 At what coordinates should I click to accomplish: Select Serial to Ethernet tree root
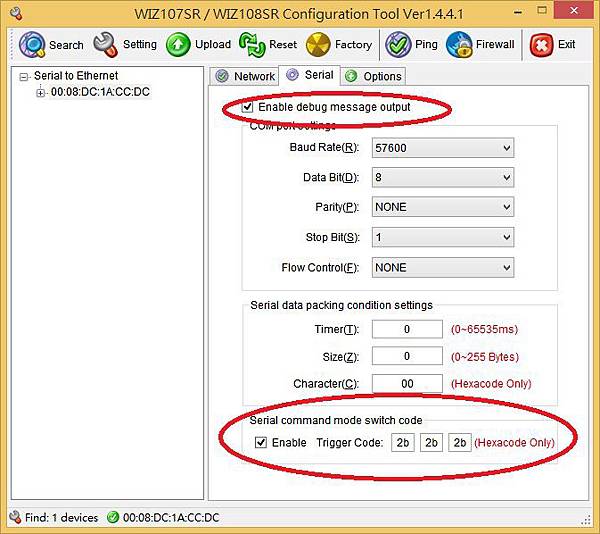tap(76, 76)
